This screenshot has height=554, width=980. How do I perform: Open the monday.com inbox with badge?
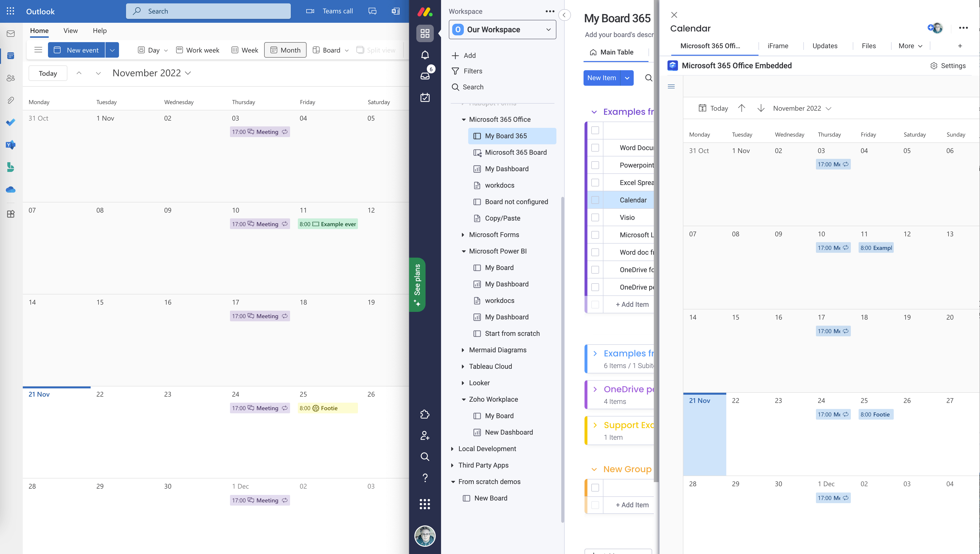tap(425, 76)
